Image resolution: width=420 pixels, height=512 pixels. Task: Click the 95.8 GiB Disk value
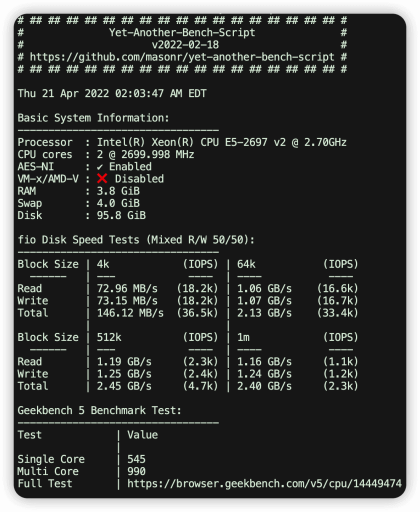click(x=121, y=215)
